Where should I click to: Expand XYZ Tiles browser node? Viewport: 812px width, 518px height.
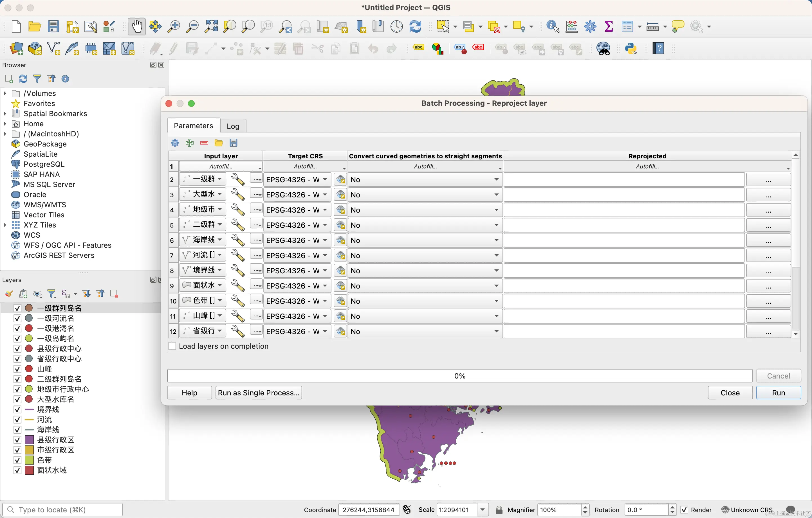point(5,225)
